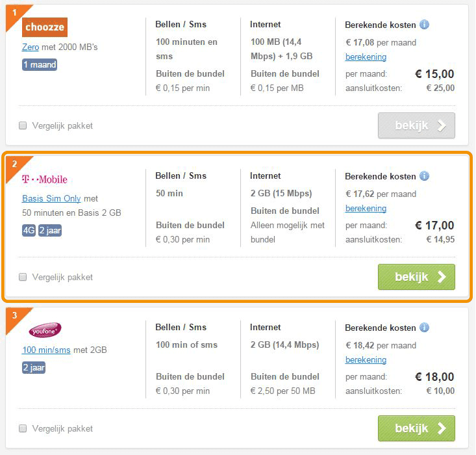This screenshot has width=476, height=455.
Task: Click the Youfone logo
Action: coord(45,330)
